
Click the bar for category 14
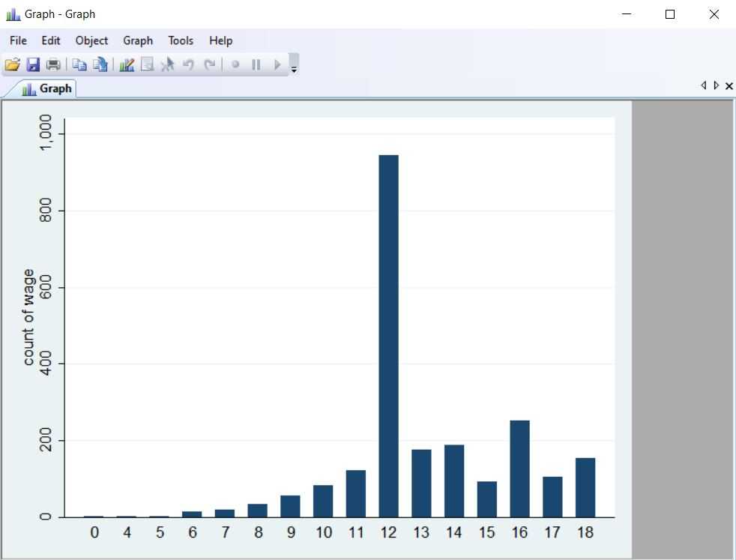click(x=454, y=481)
